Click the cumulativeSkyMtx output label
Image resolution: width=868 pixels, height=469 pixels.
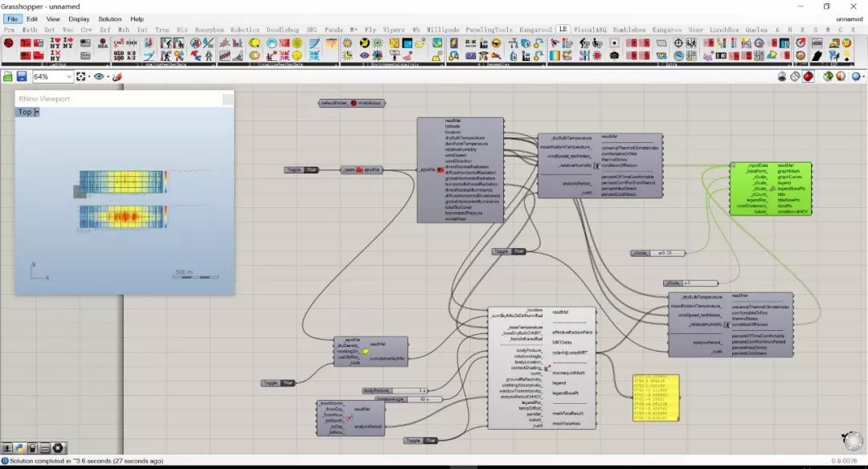[x=387, y=358]
